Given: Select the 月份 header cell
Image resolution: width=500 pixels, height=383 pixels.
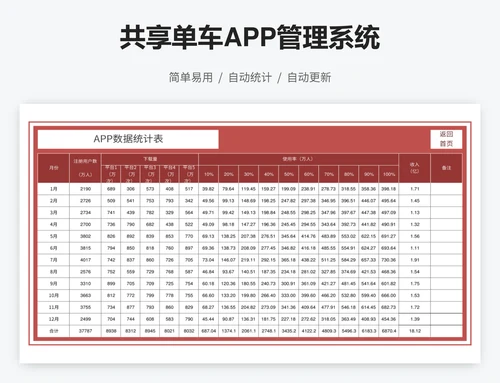Looking at the screenshot, I should (53, 168).
